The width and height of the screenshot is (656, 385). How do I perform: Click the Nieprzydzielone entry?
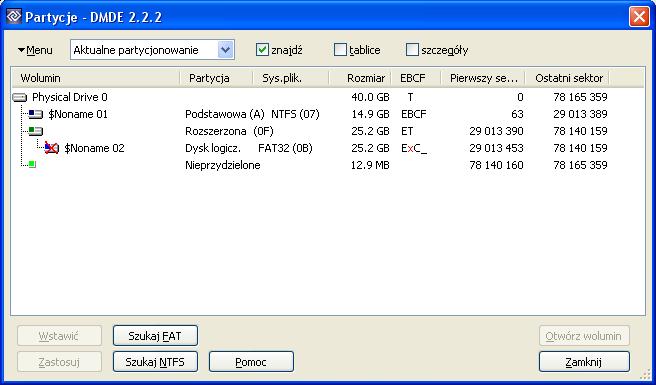(223, 165)
